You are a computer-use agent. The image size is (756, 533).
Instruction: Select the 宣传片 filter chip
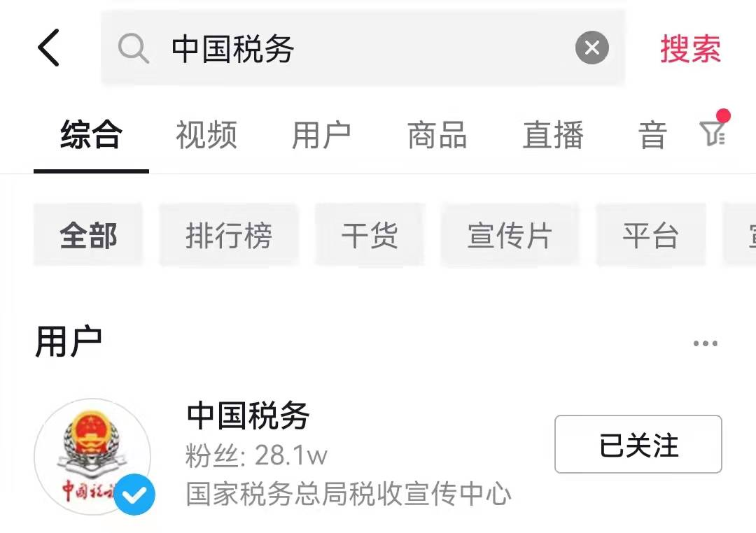point(510,235)
